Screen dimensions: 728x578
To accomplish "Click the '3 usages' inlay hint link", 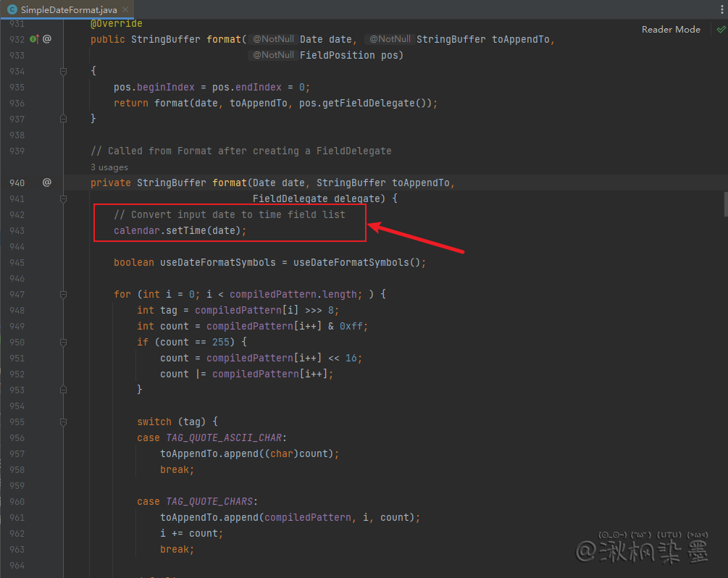I will click(x=109, y=167).
